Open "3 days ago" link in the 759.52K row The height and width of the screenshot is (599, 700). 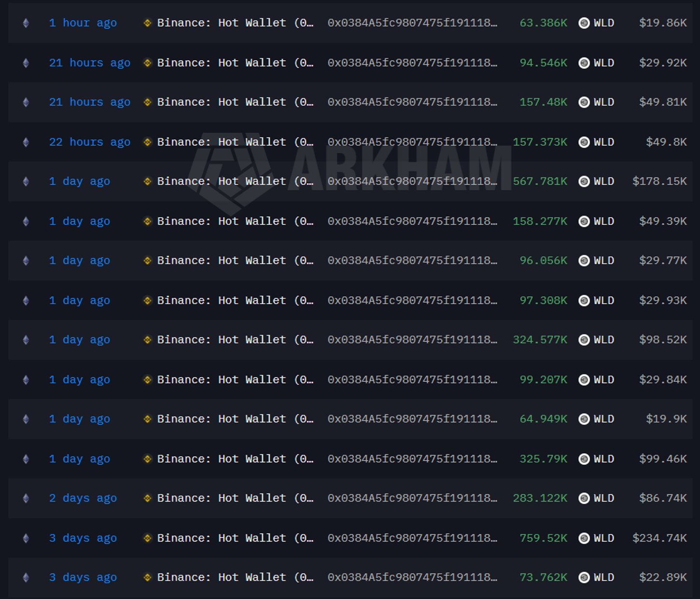(x=83, y=539)
